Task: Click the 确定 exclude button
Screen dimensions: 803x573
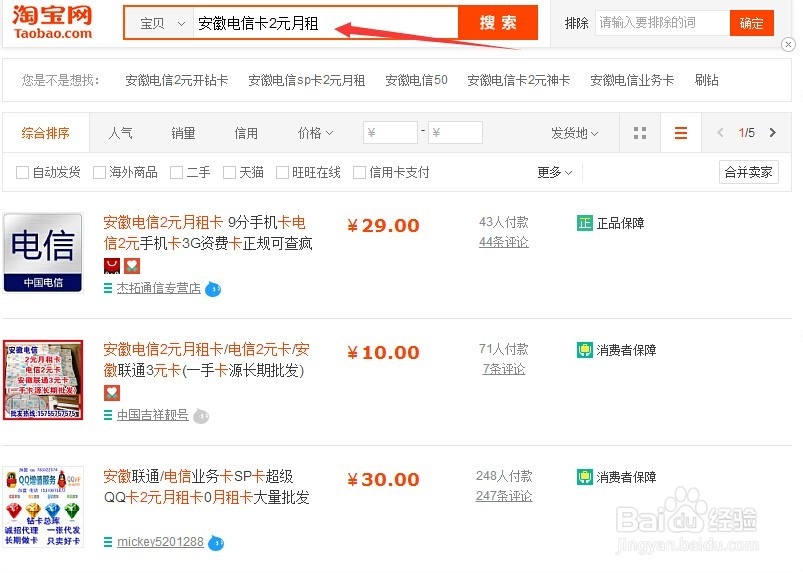Action: coord(751,23)
